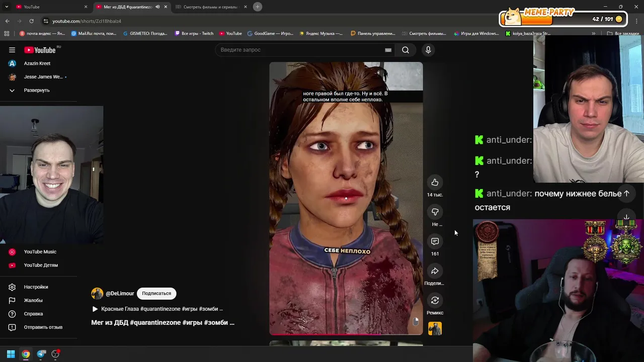
Task: Switch to 'Смотреть фильмы и сериалы' tab
Action: [x=210, y=7]
